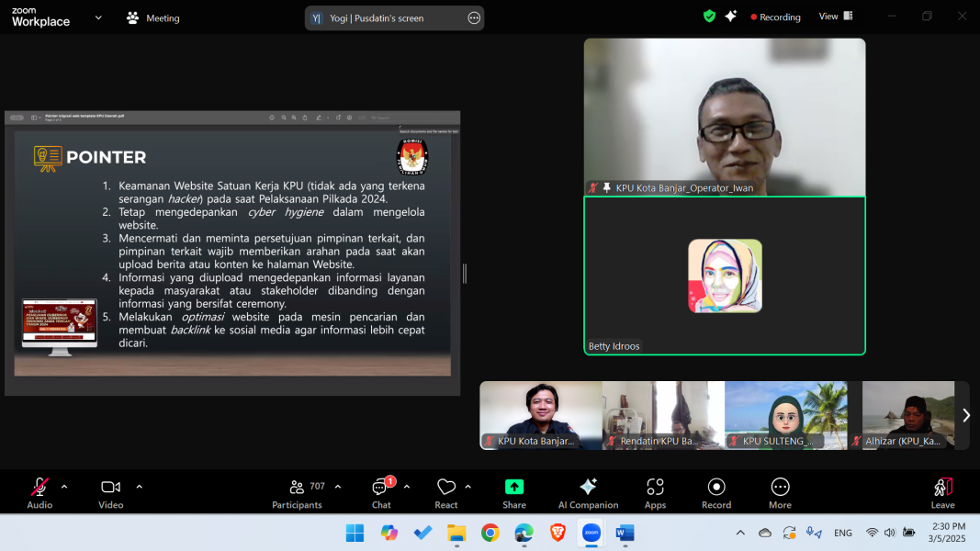This screenshot has height=551, width=980.
Task: Open the Meeting tab
Action: coord(153,18)
